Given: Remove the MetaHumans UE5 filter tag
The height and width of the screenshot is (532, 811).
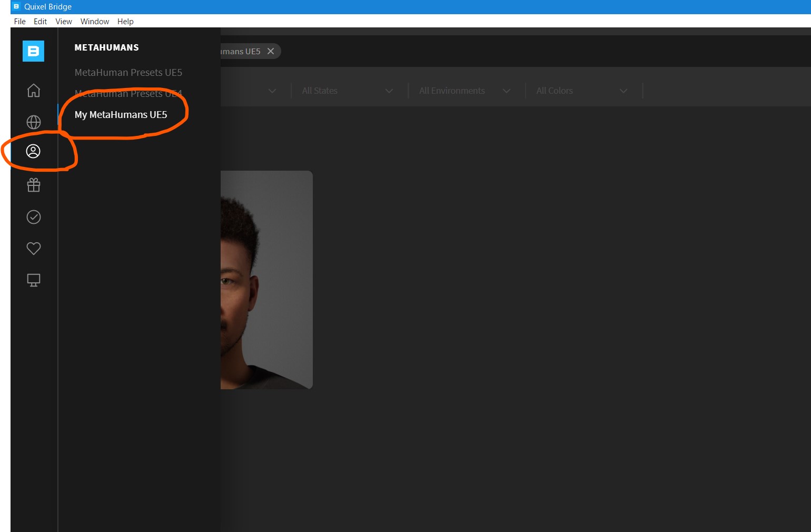Looking at the screenshot, I should [x=271, y=51].
